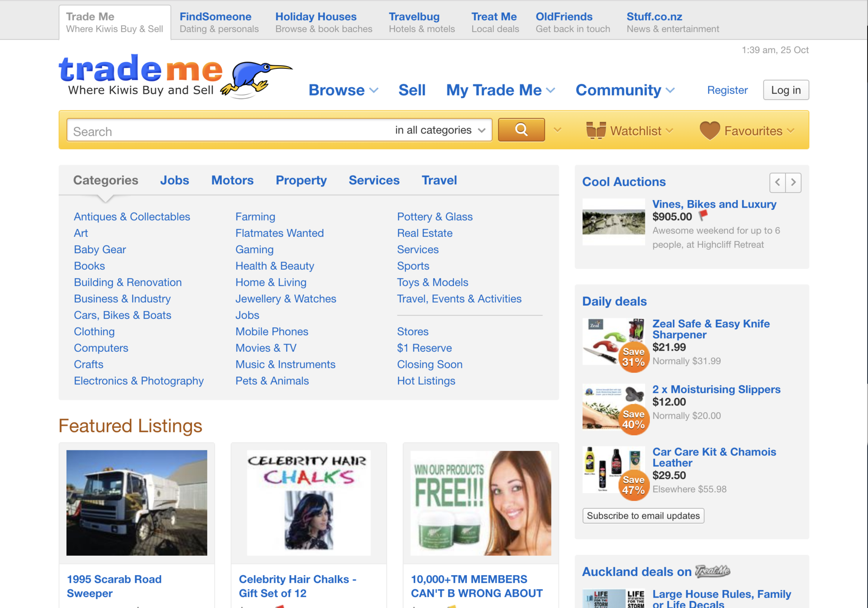Screen dimensions: 868x608
Task: Click the Car Care Kit deal thumbnail
Action: pyautogui.click(x=613, y=470)
